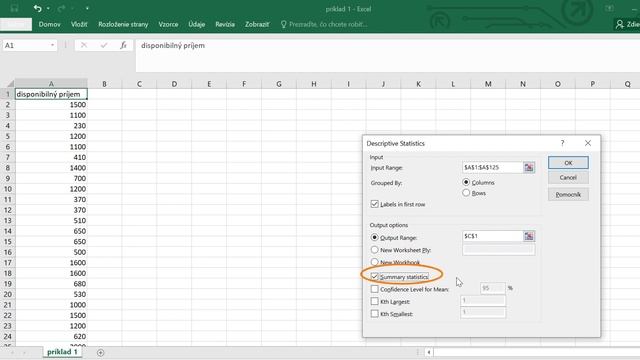
Task: Add a new sheet with plus icon
Action: pos(100,352)
